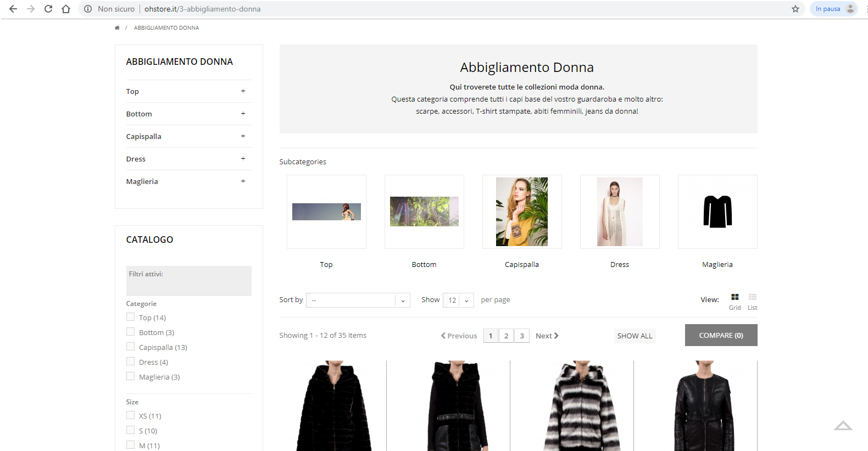The width and height of the screenshot is (868, 451).
Task: Click the Compare (0) button
Action: tap(721, 335)
